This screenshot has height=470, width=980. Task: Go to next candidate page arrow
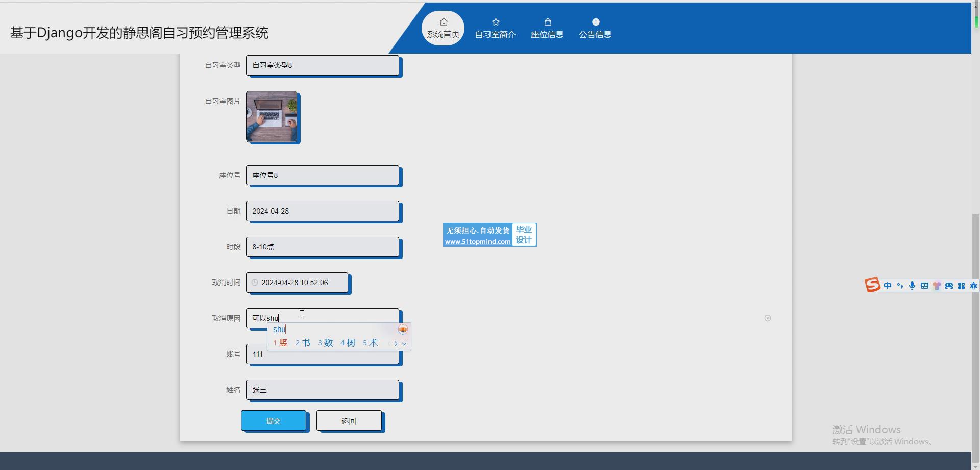(x=396, y=344)
